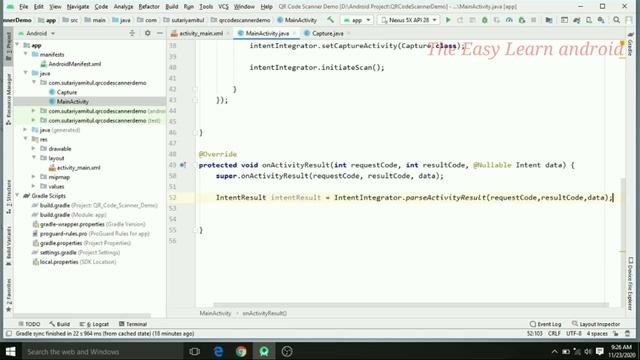Open Favorites side panel
This screenshot has width=640, height=360.
point(9,295)
